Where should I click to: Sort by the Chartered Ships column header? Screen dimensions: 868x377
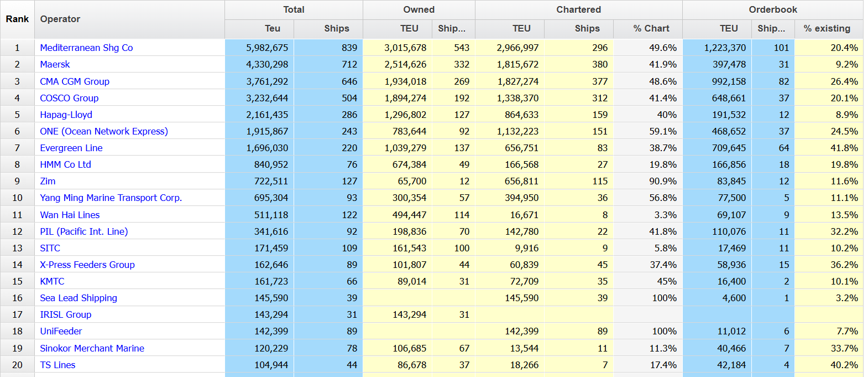[579, 29]
